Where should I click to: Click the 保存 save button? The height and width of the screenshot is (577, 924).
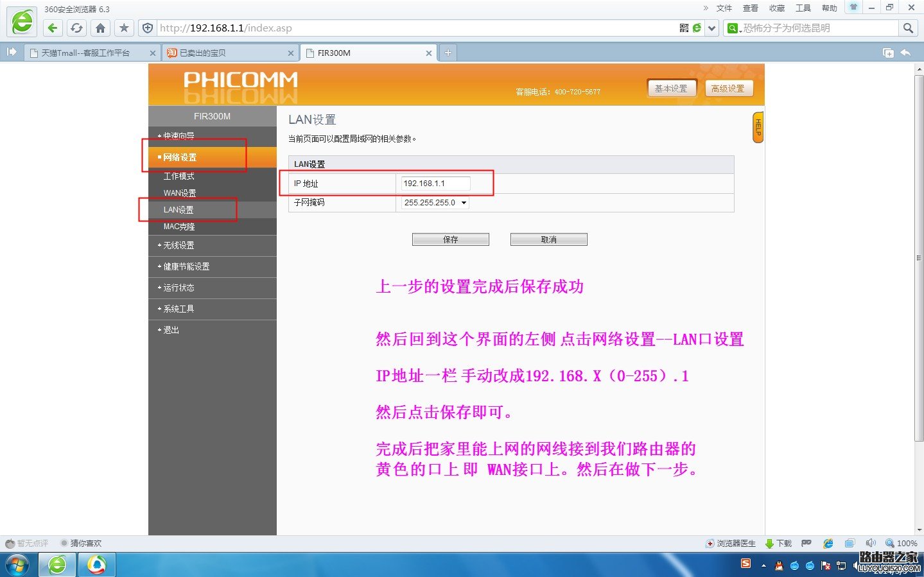[449, 239]
